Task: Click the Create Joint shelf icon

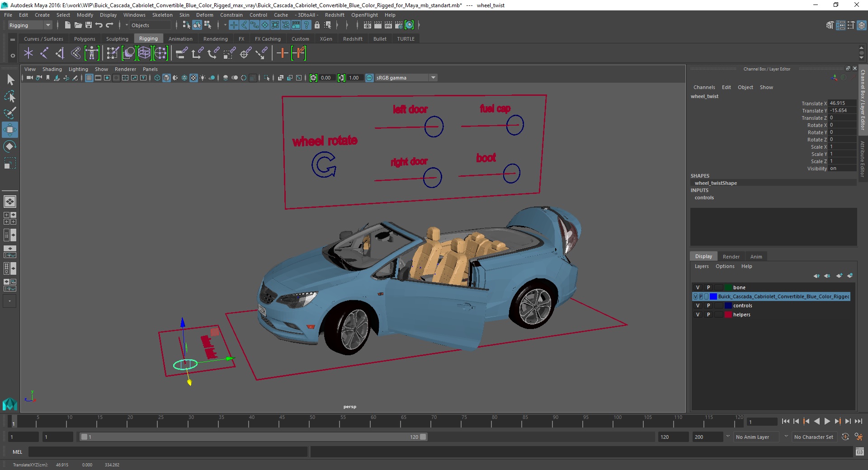Action: click(x=44, y=53)
